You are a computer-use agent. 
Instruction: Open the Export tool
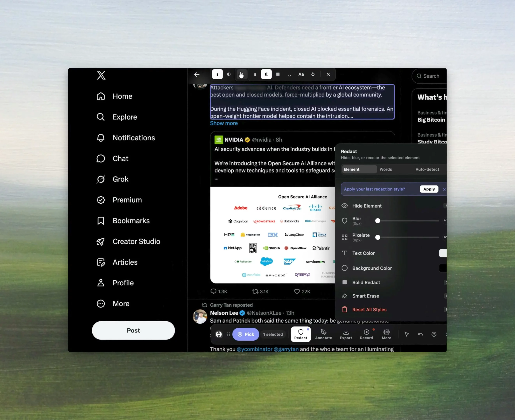point(346,334)
